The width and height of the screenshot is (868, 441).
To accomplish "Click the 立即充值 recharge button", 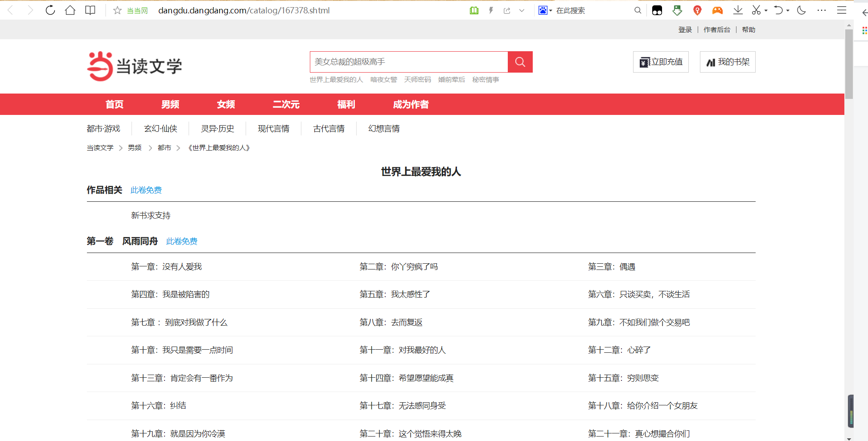I will 661,62.
